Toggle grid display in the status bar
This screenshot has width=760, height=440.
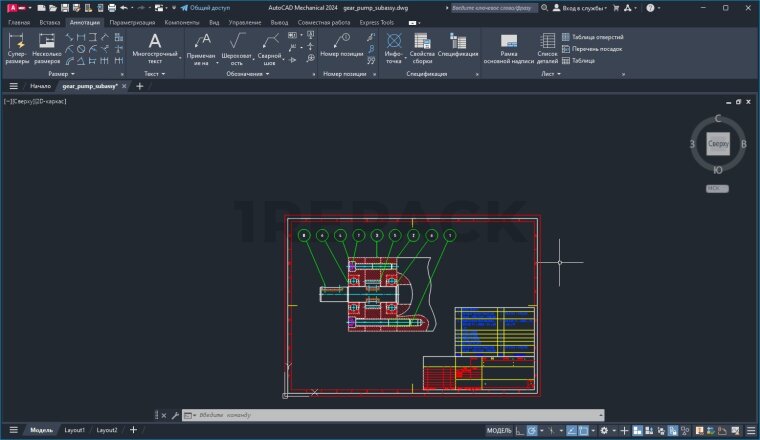518,430
